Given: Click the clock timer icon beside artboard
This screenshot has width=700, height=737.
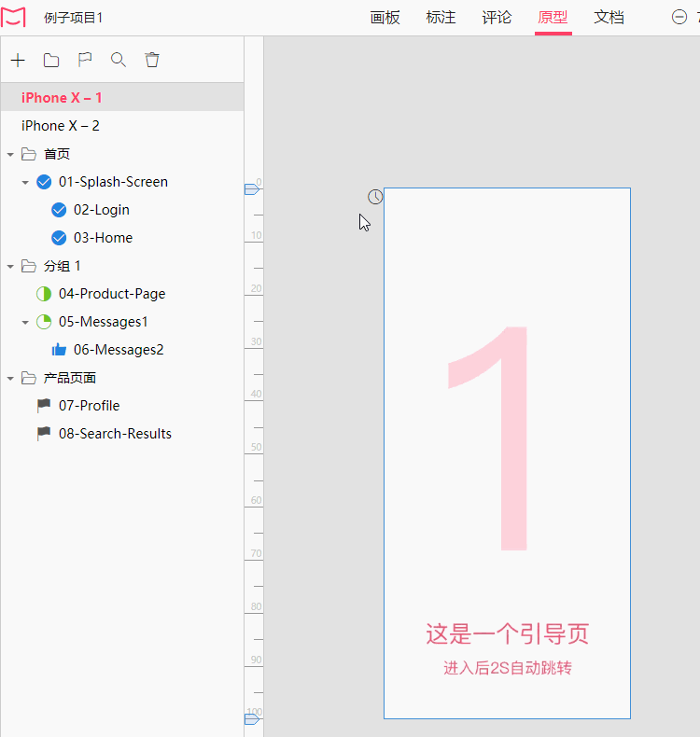Looking at the screenshot, I should click(375, 197).
